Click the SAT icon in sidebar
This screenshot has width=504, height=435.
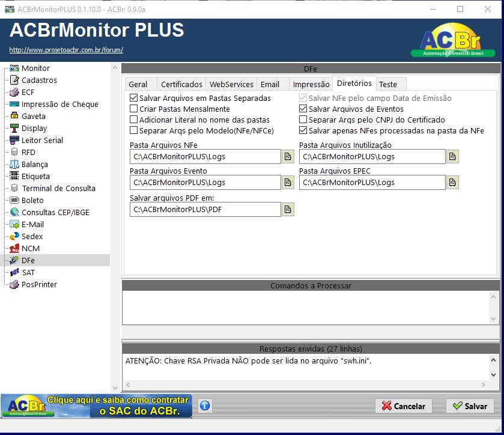pos(14,273)
